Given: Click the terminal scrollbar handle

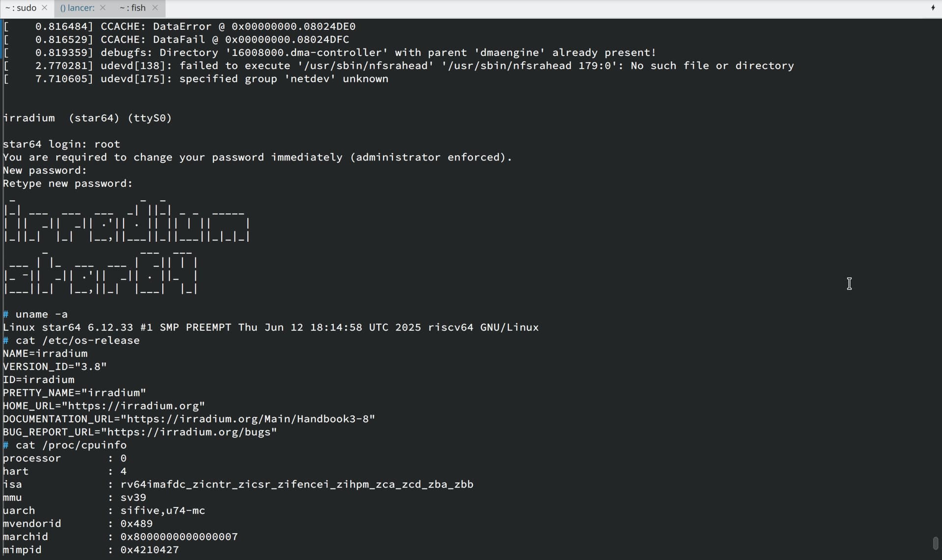Looking at the screenshot, I should pos(936,543).
